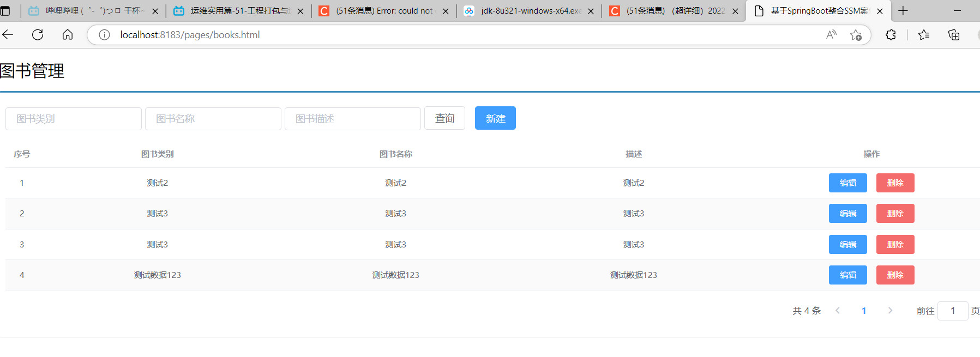Click the 图书名称 column header

396,154
